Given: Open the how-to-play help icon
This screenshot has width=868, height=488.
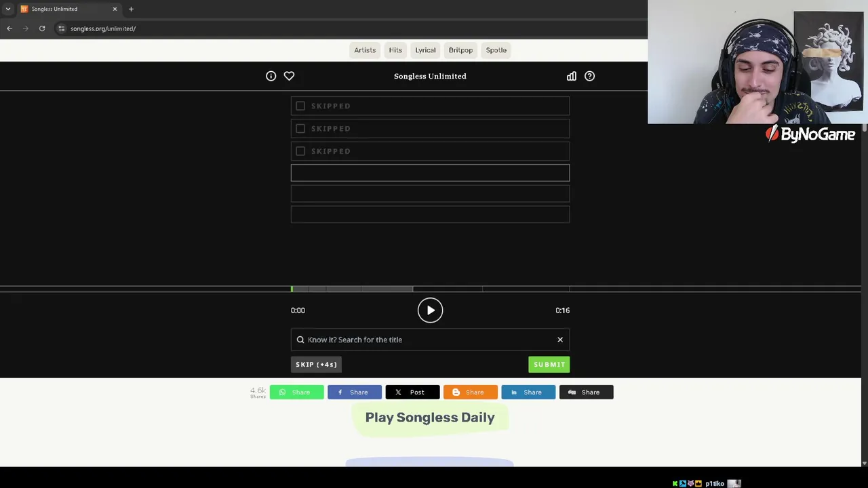Looking at the screenshot, I should click(x=589, y=76).
